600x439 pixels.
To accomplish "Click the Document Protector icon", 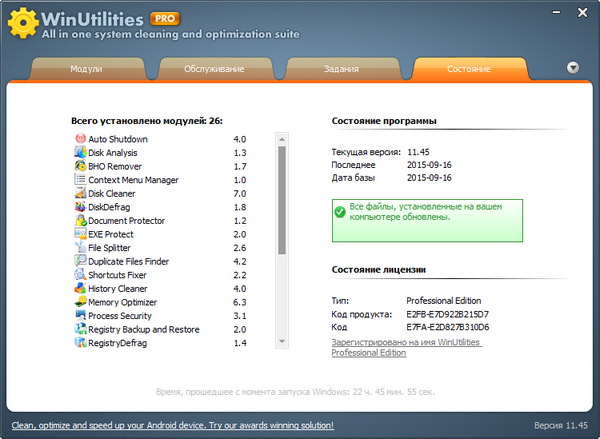I will point(80,221).
